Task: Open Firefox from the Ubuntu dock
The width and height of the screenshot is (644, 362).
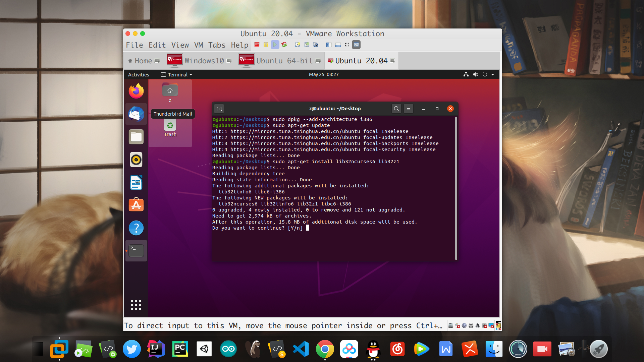Action: tap(136, 91)
